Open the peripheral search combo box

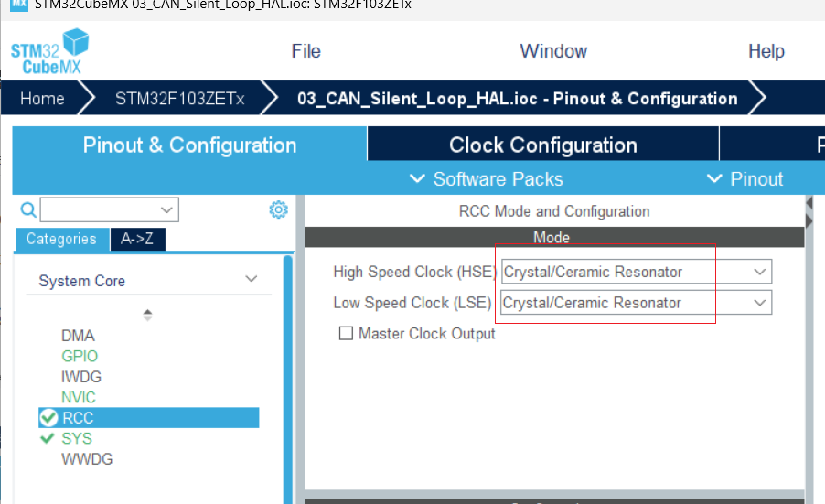pyautogui.click(x=110, y=209)
